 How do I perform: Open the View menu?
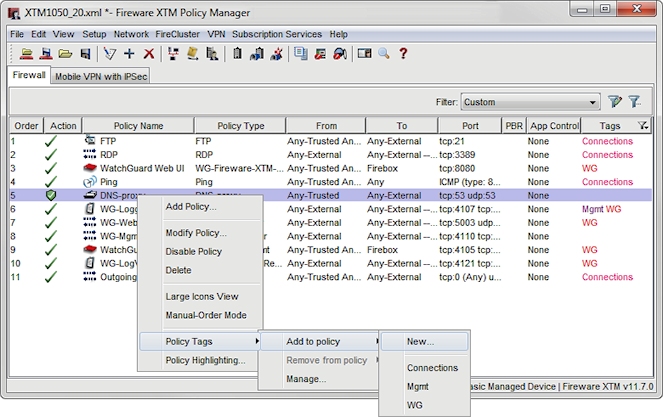click(63, 34)
